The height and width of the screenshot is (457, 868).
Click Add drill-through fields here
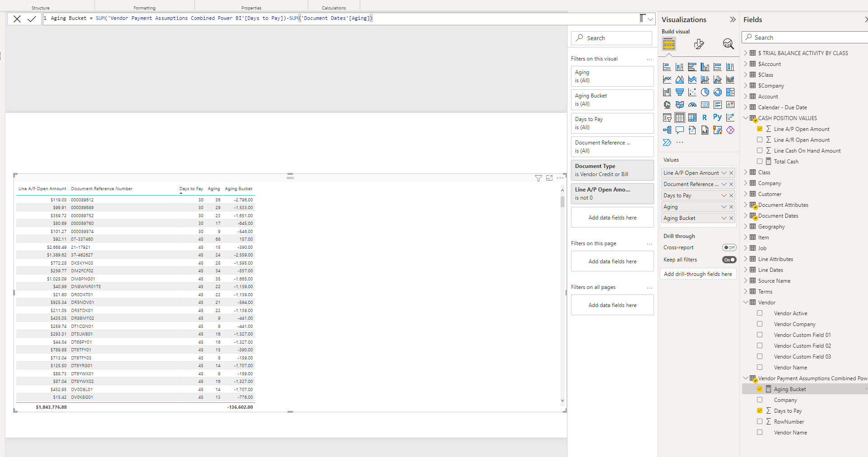(698, 274)
